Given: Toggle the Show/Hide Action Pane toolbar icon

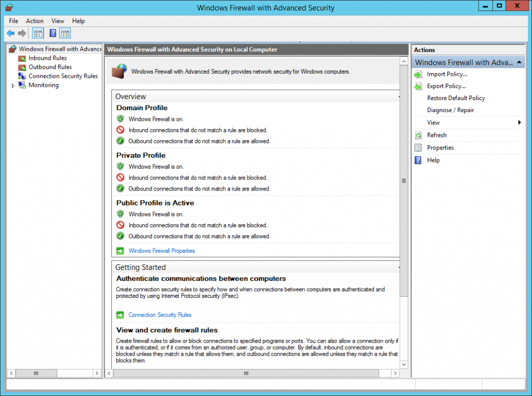Looking at the screenshot, I should pyautogui.click(x=65, y=33).
